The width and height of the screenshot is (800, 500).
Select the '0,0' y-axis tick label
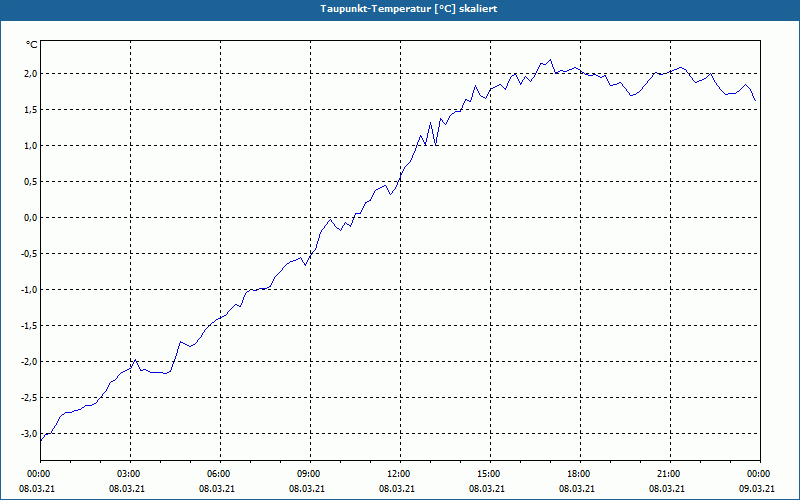coord(31,218)
